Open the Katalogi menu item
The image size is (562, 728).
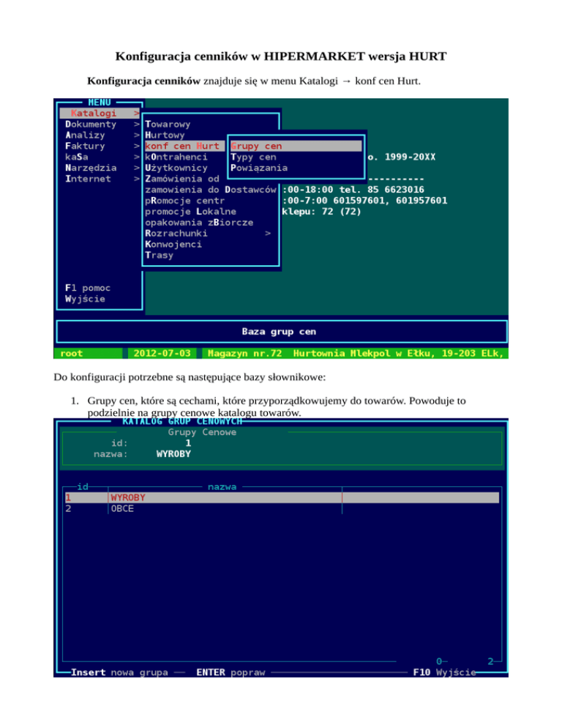click(93, 114)
